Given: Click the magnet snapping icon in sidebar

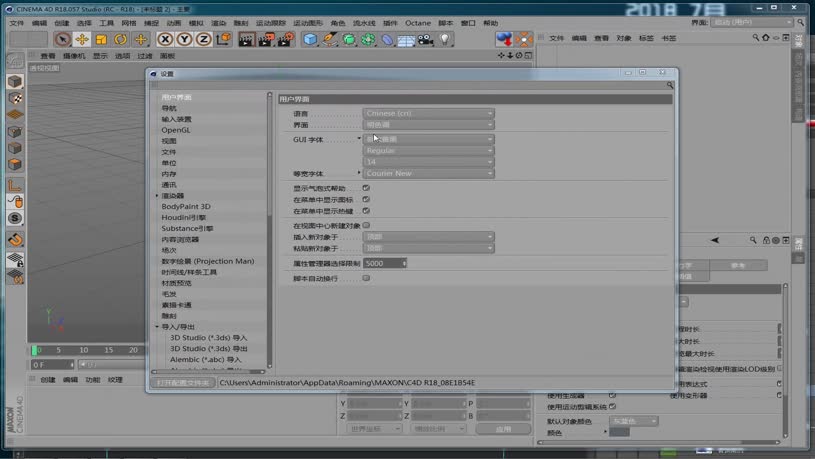Looking at the screenshot, I should coord(15,240).
